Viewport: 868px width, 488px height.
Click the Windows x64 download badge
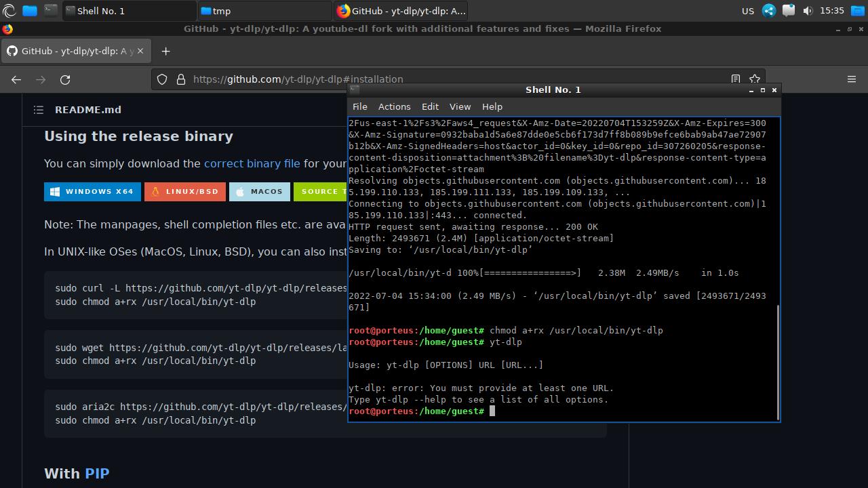click(93, 192)
